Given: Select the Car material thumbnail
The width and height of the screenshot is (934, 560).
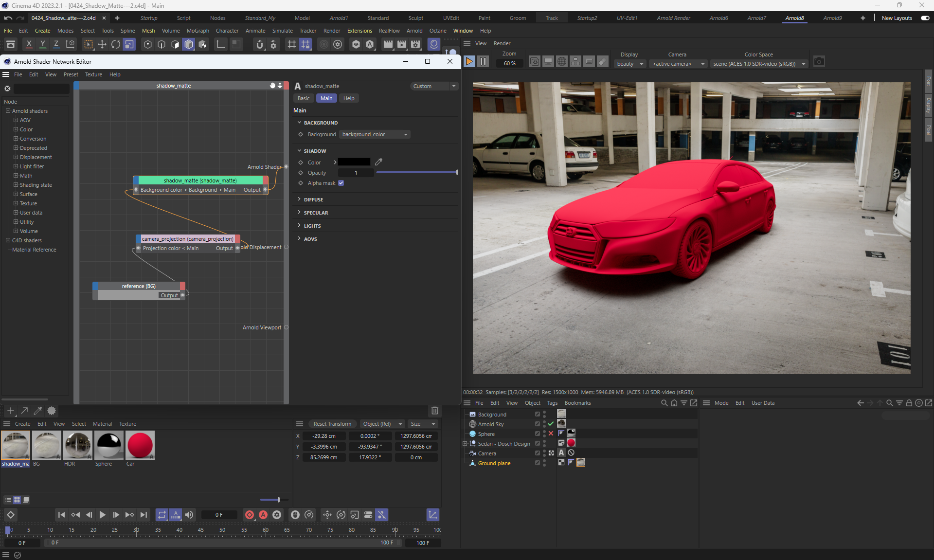Looking at the screenshot, I should point(140,445).
